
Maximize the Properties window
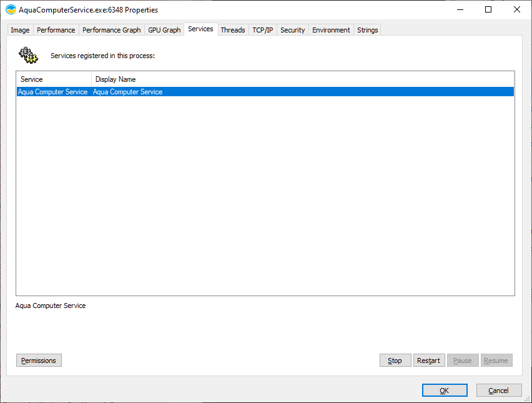tap(488, 9)
